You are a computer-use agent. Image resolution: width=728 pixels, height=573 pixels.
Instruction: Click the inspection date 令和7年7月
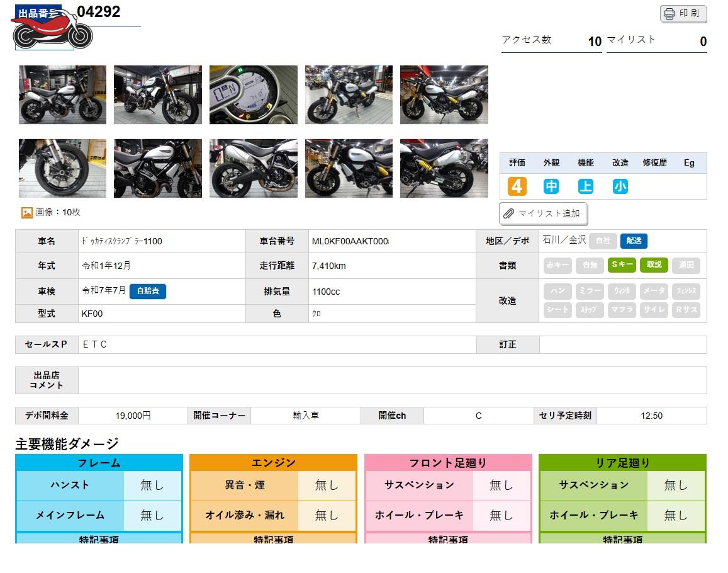104,290
